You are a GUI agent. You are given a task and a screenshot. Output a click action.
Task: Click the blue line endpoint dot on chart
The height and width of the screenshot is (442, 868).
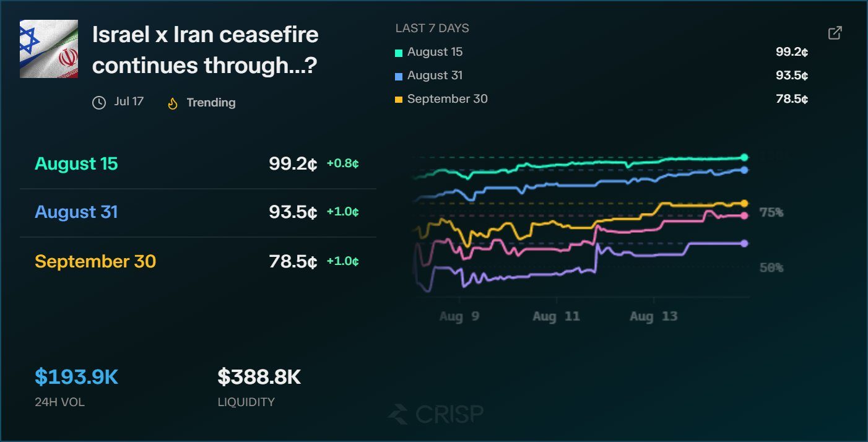point(744,170)
